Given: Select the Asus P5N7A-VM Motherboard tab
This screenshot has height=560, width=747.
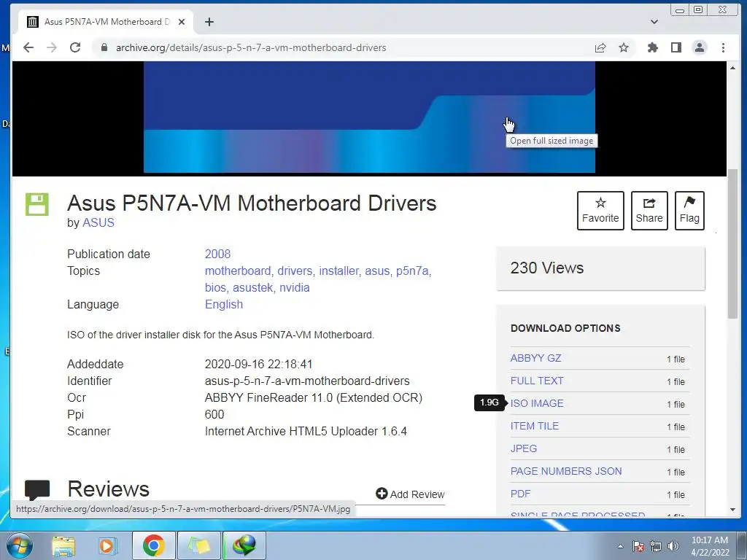Looking at the screenshot, I should click(x=107, y=22).
